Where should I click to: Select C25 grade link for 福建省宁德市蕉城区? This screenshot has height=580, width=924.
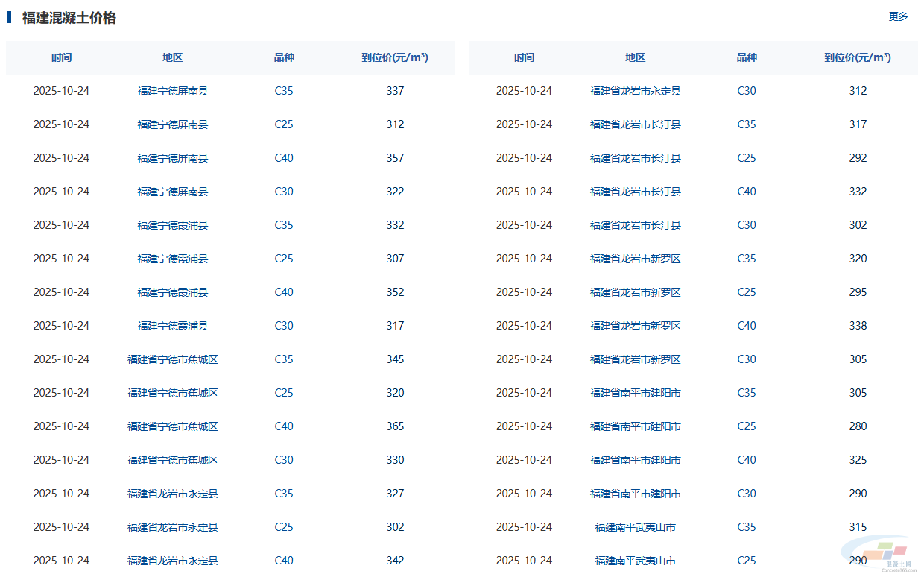(284, 393)
